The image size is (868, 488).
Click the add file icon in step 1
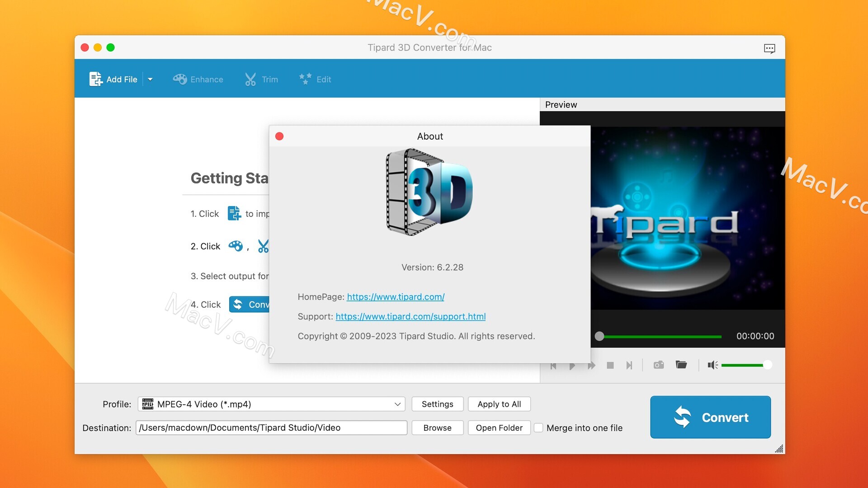point(234,213)
